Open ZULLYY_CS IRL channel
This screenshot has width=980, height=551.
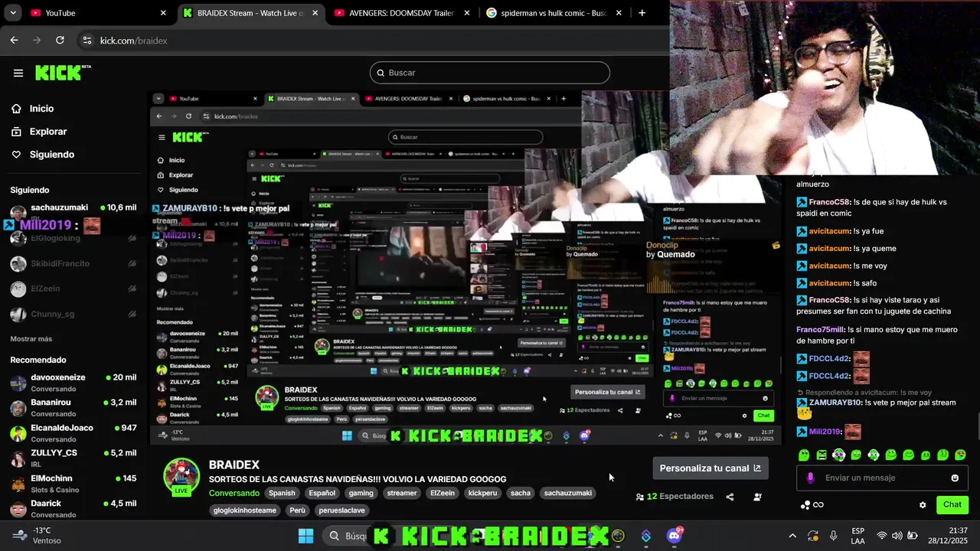[x=73, y=458]
